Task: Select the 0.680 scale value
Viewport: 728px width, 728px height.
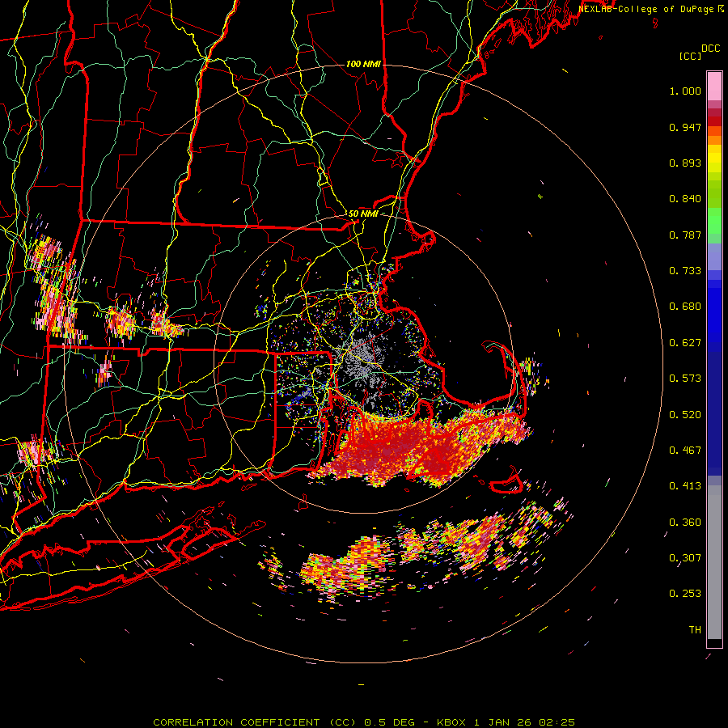Action: 685,307
